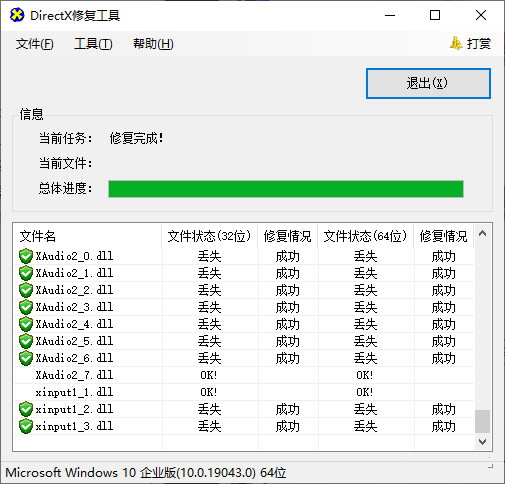Click 修复情况 header after 64位 column

pos(443,236)
